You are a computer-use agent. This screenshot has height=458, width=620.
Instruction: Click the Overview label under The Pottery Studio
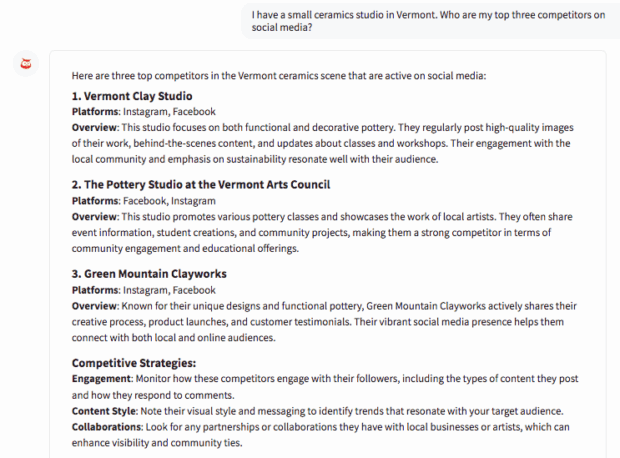pyautogui.click(x=95, y=216)
